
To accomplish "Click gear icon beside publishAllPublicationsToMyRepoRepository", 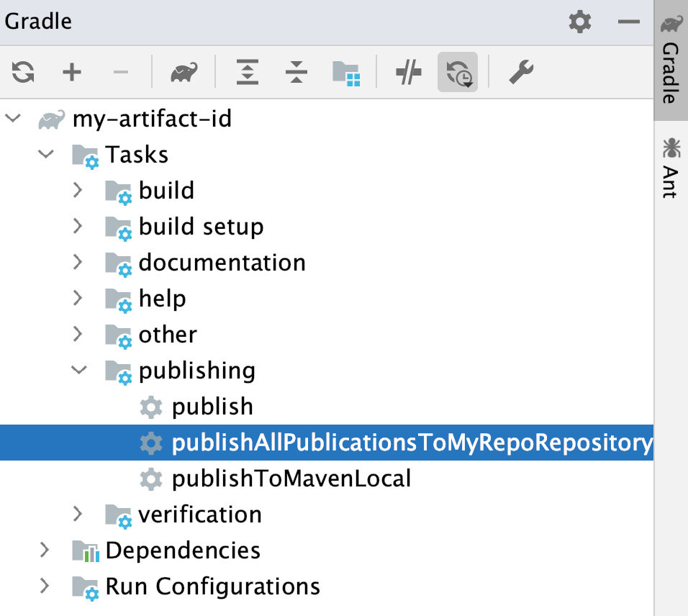I will point(151,443).
